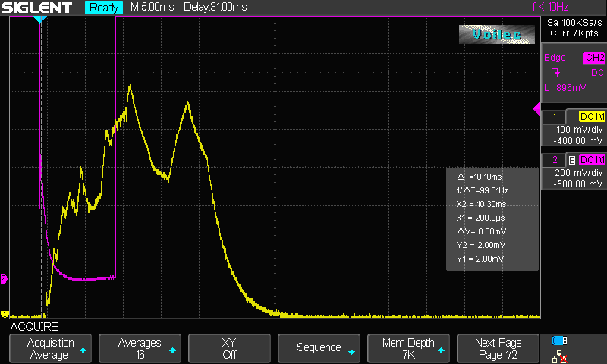The image size is (607, 364).
Task: Click the channel 1 ground marker on left edge
Action: pyautogui.click(x=5, y=314)
